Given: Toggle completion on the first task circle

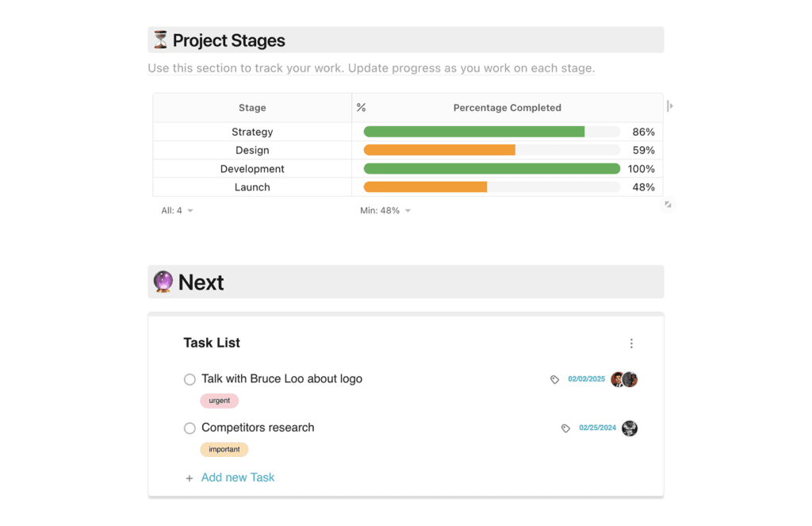Looking at the screenshot, I should click(190, 379).
